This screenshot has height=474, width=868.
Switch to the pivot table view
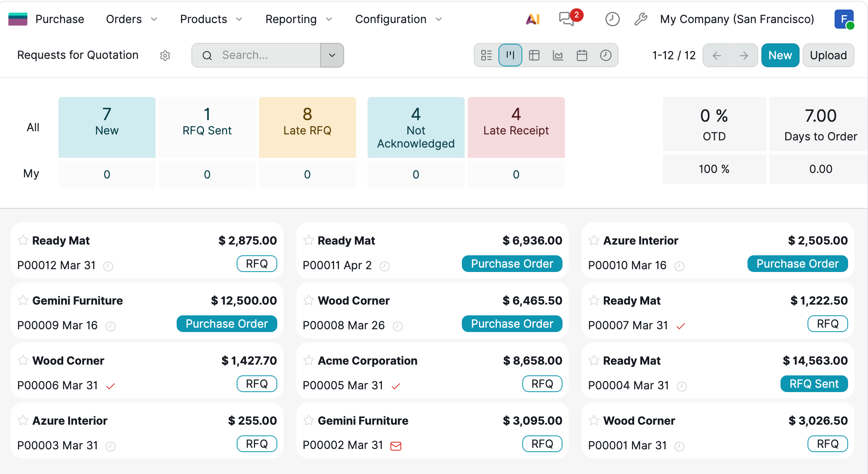point(534,55)
